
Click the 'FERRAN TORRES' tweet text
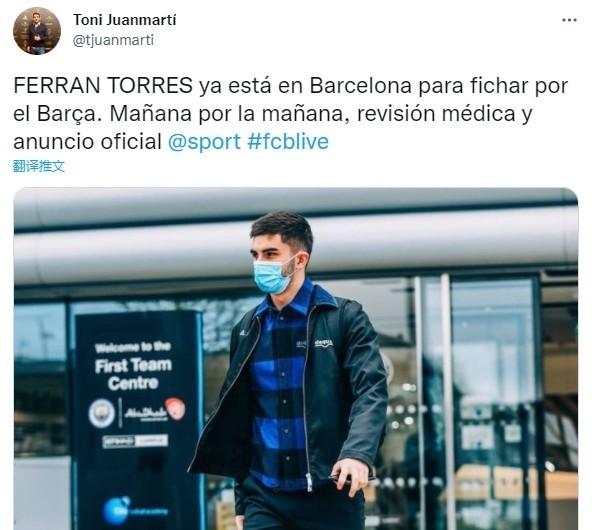[x=103, y=86]
